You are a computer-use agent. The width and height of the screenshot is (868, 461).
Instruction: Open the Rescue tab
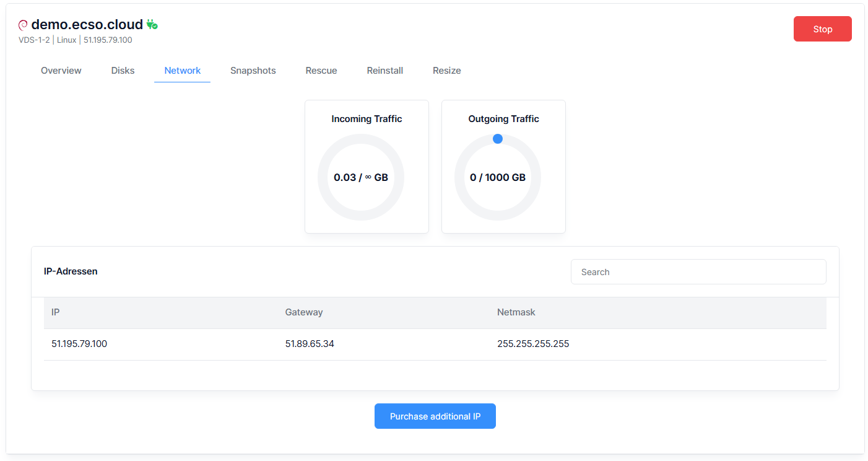(321, 71)
